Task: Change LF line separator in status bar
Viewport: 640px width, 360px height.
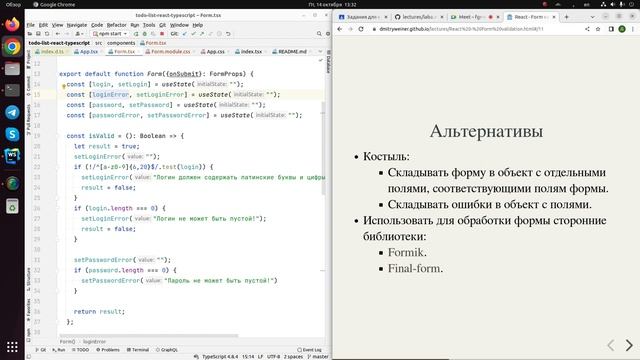Action: point(260,357)
